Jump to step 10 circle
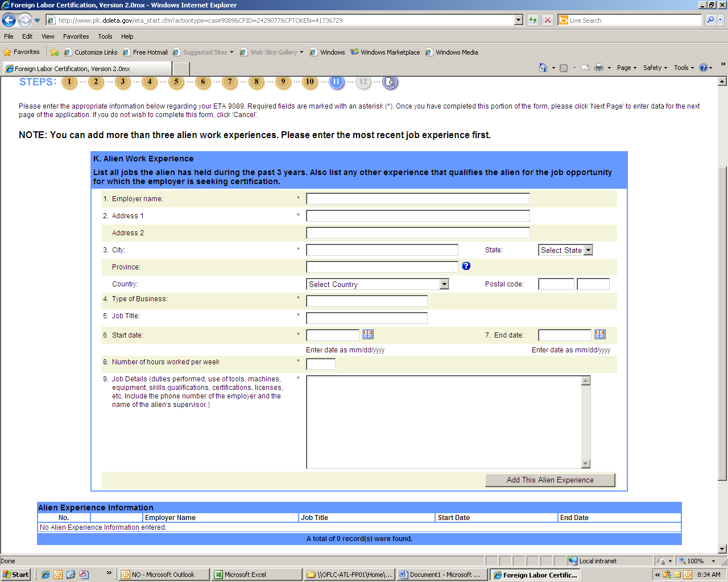 pyautogui.click(x=309, y=82)
